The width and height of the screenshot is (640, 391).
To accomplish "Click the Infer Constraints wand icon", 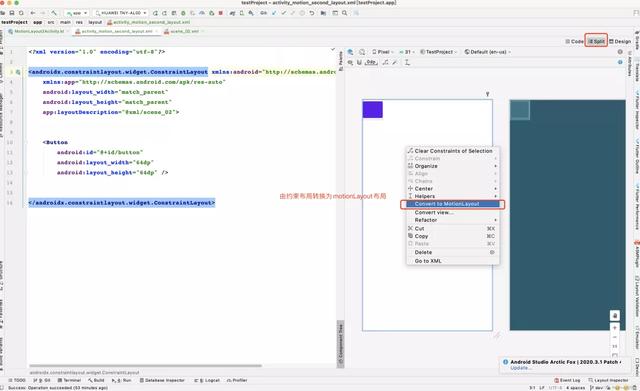I will click(395, 62).
